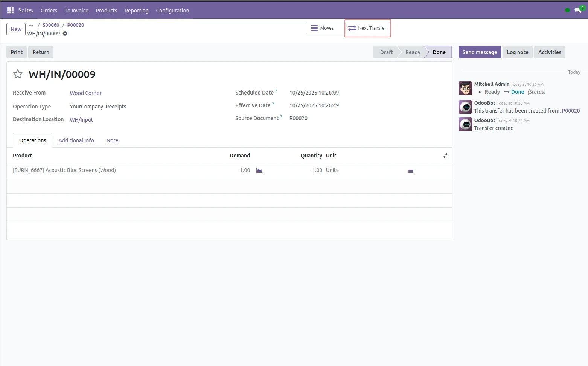Open the gear actions menu beside WH/IN/00009
588x366 pixels.
65,34
